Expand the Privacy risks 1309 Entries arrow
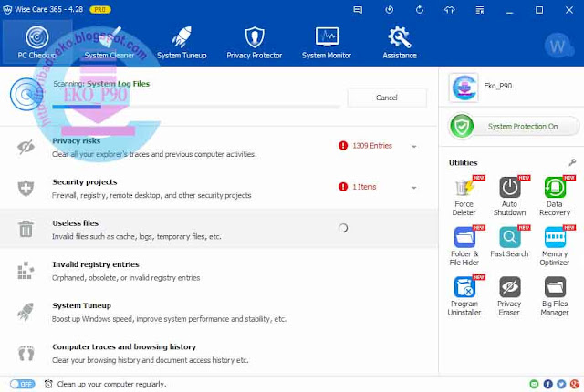The height and width of the screenshot is (392, 584). coord(413,146)
